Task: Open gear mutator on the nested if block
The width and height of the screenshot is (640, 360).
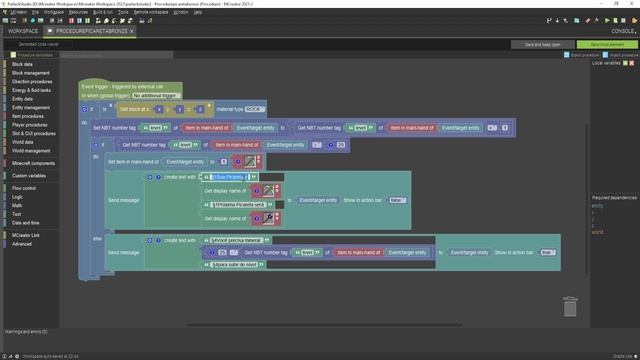Action: point(96,144)
